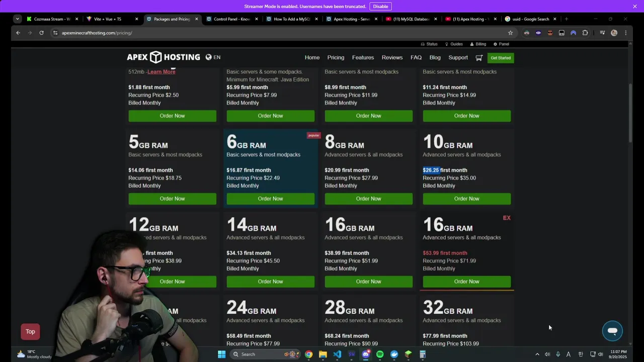Open Visual Studio Code from the taskbar
The width and height of the screenshot is (644, 362).
click(x=337, y=354)
